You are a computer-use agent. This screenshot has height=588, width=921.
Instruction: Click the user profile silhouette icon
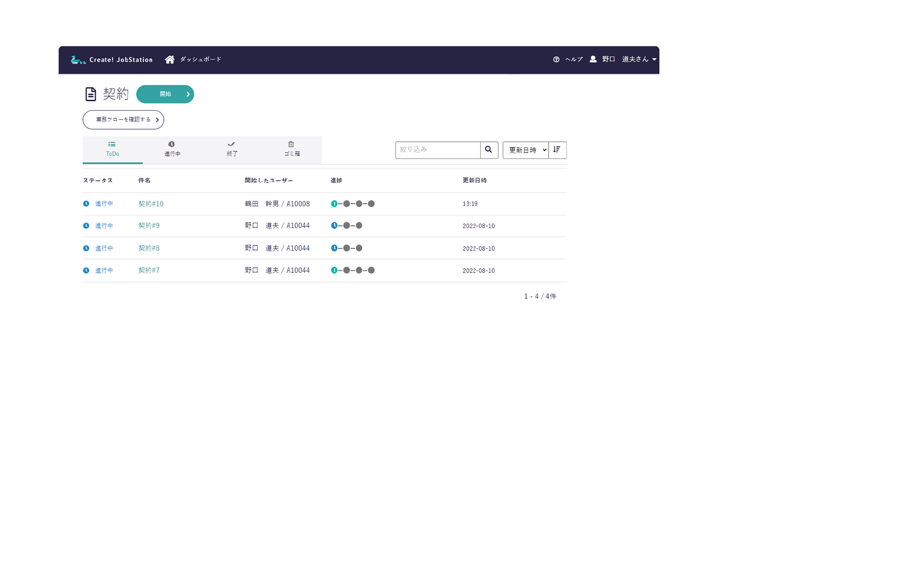(x=593, y=59)
